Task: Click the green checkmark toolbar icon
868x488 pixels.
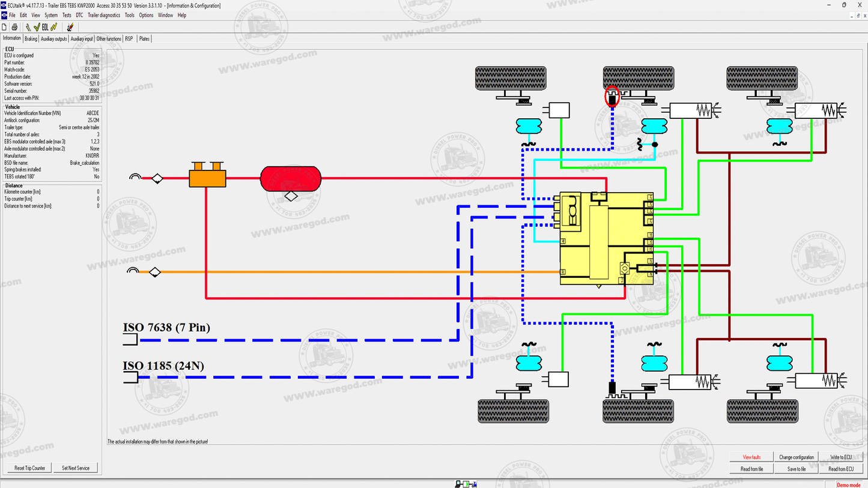Action: tap(37, 27)
